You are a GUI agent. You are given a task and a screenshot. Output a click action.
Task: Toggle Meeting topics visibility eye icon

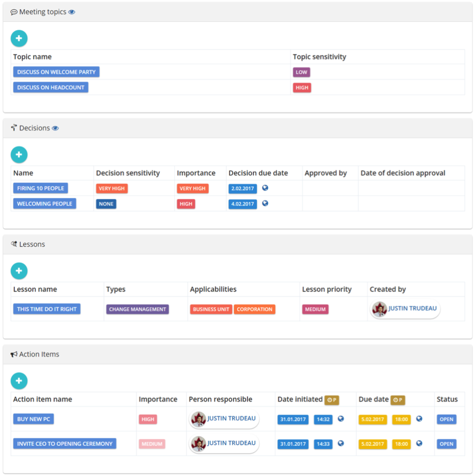[x=72, y=12]
